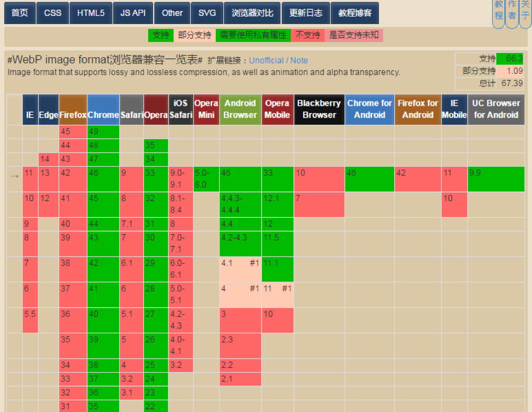
Task: Click the Blackberry Browser 10 cell
Action: pyautogui.click(x=319, y=179)
